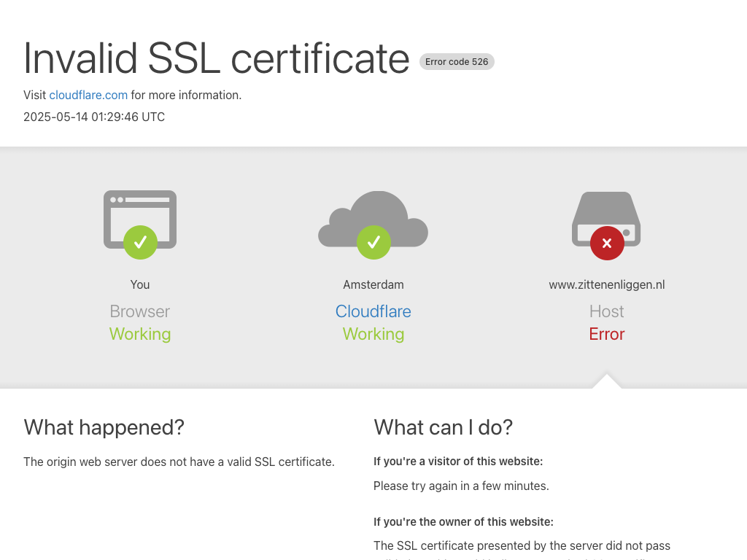Click the What happened? heading
This screenshot has width=747, height=560.
(x=104, y=427)
